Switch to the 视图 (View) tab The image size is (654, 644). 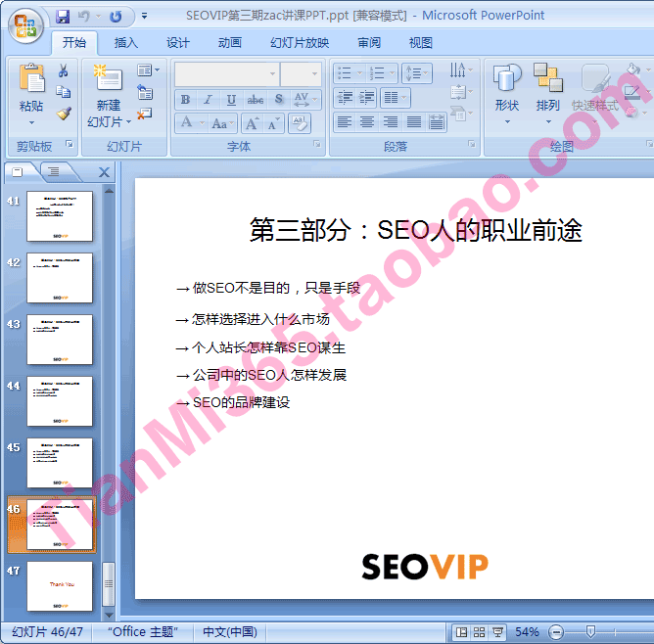pyautogui.click(x=420, y=42)
